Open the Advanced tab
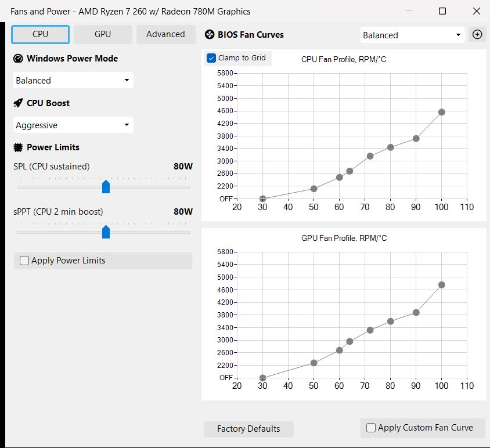 (165, 34)
